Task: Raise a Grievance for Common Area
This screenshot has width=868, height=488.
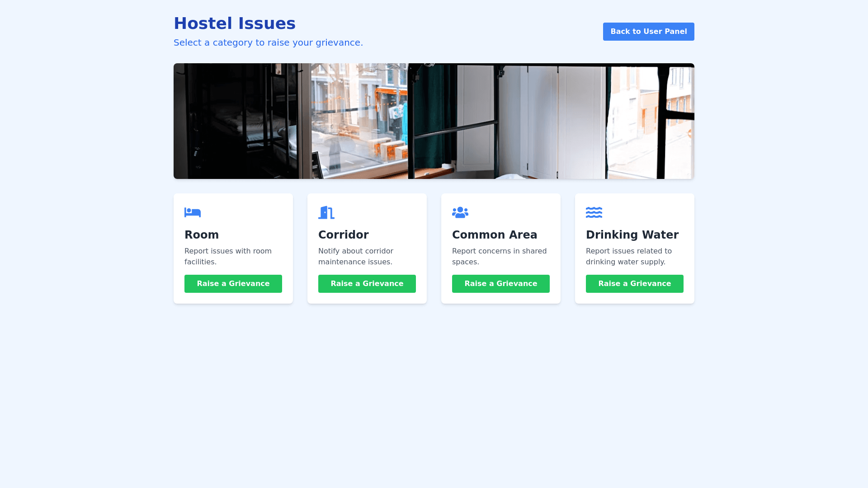Action: pyautogui.click(x=501, y=284)
